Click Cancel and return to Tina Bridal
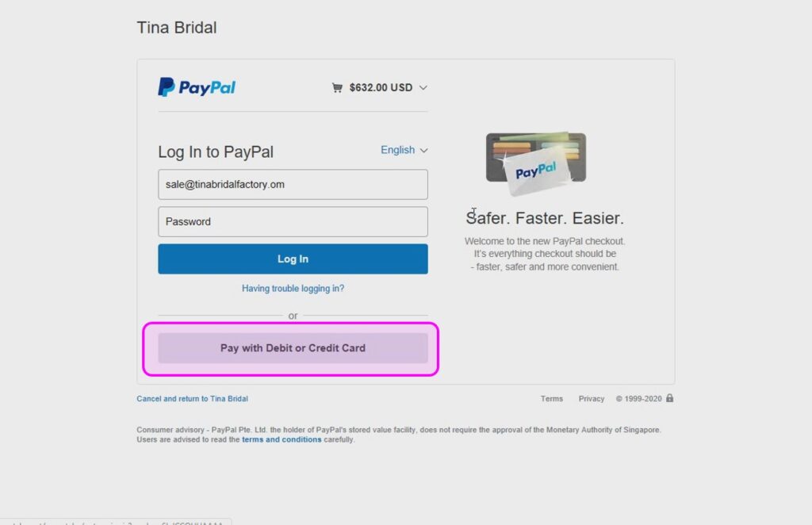Image resolution: width=812 pixels, height=525 pixels. coord(192,399)
